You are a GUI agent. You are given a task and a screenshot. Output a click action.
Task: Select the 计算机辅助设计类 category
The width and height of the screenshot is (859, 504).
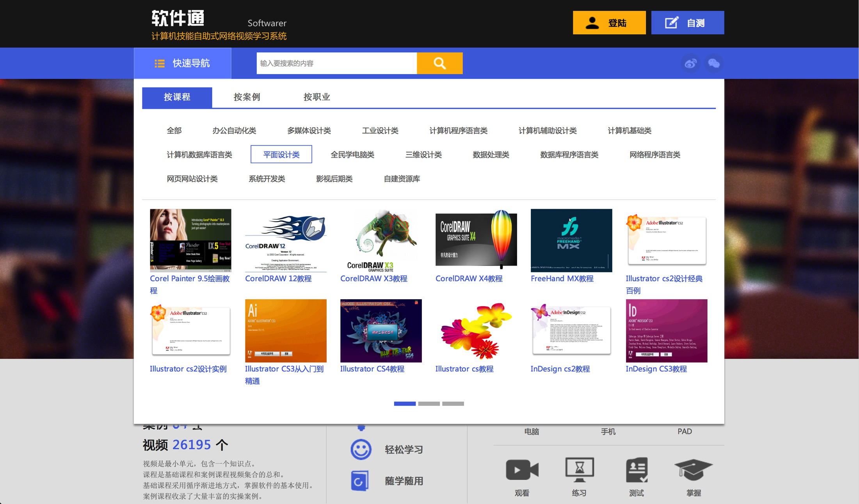coord(547,131)
